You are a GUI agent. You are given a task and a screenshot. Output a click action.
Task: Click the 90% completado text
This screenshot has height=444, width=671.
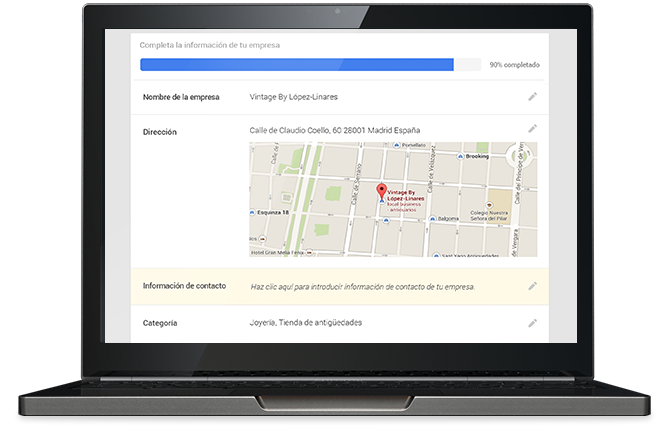click(515, 65)
